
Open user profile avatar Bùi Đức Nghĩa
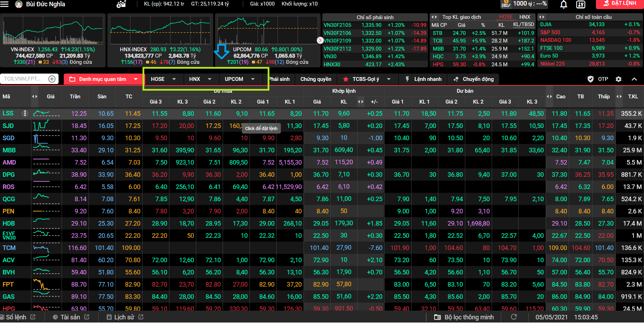click(x=18, y=4)
